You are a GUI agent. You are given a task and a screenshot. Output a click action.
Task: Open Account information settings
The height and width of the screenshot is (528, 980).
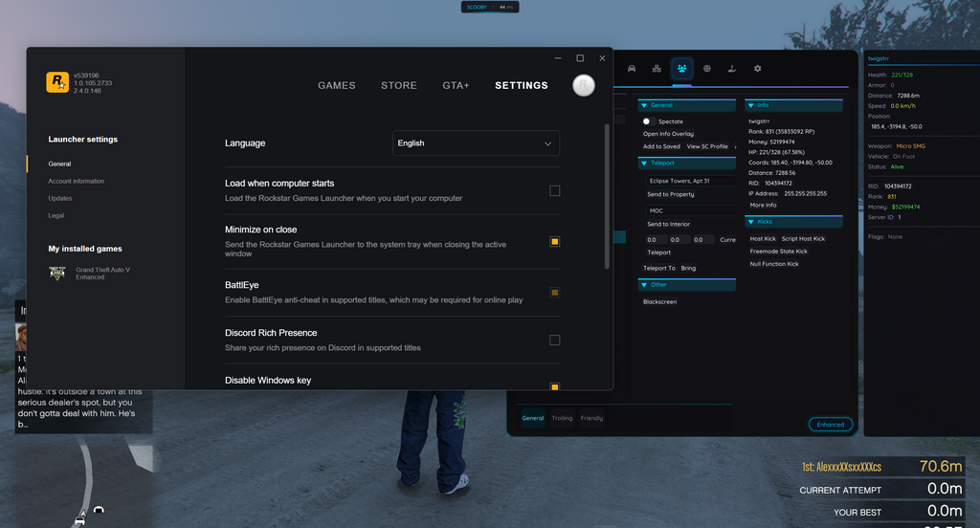coord(77,181)
